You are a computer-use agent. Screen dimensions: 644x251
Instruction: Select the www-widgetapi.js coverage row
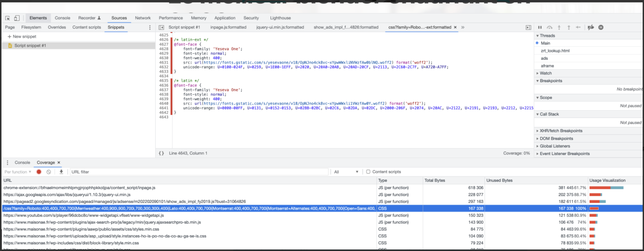coord(322,215)
